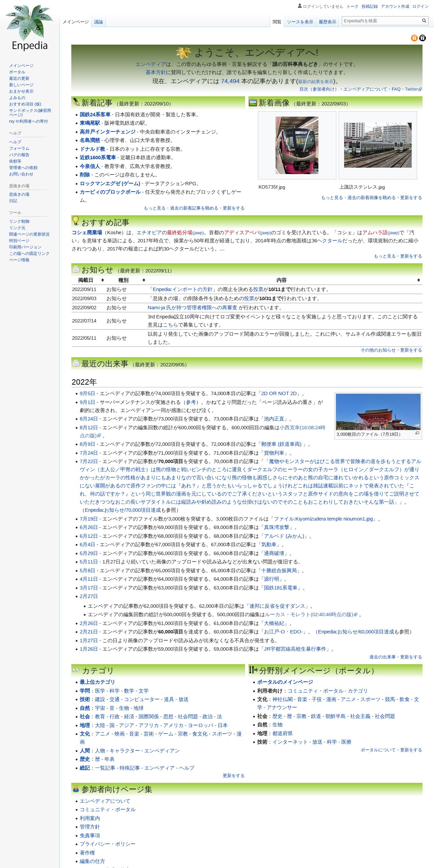Open the コシェ廃棄場 featured article
The height and width of the screenshot is (868, 434).
point(87,233)
